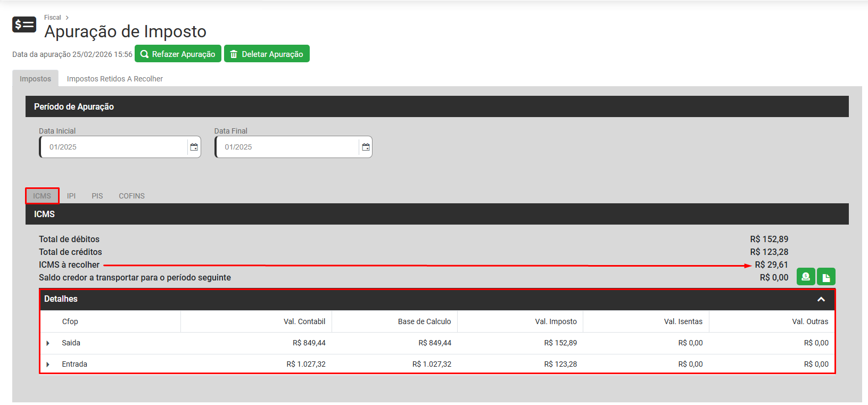Select the Entrada row label
The image size is (868, 405).
pos(75,364)
